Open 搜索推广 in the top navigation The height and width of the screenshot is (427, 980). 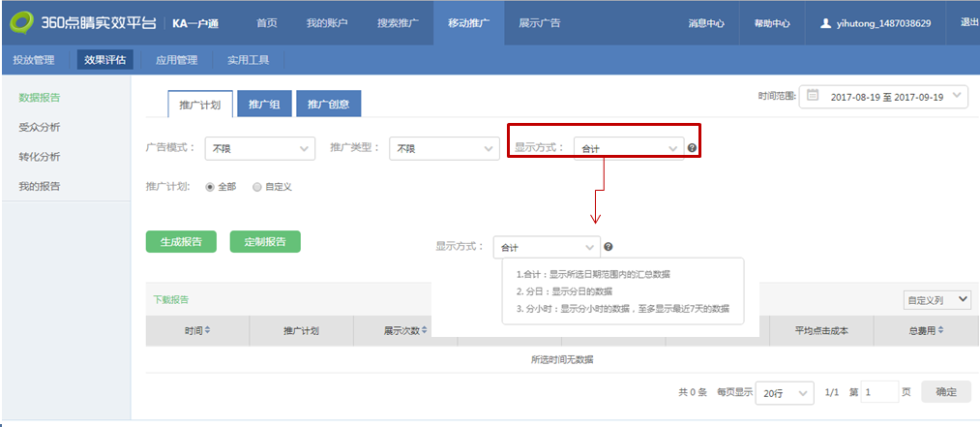point(398,22)
